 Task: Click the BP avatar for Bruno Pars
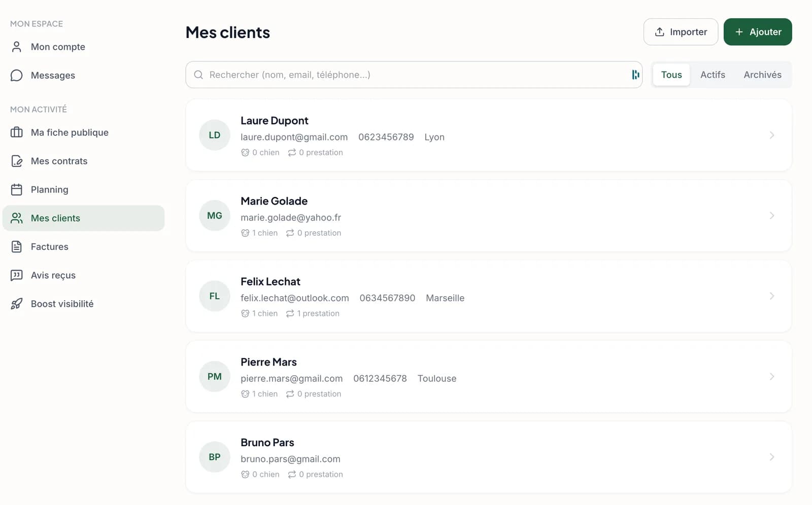215,457
